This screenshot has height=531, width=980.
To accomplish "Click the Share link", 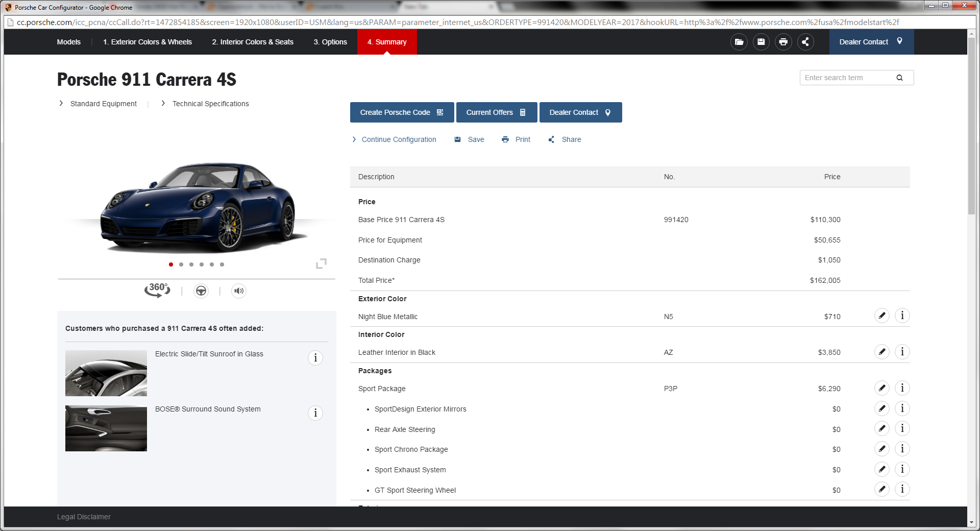I will tap(565, 139).
